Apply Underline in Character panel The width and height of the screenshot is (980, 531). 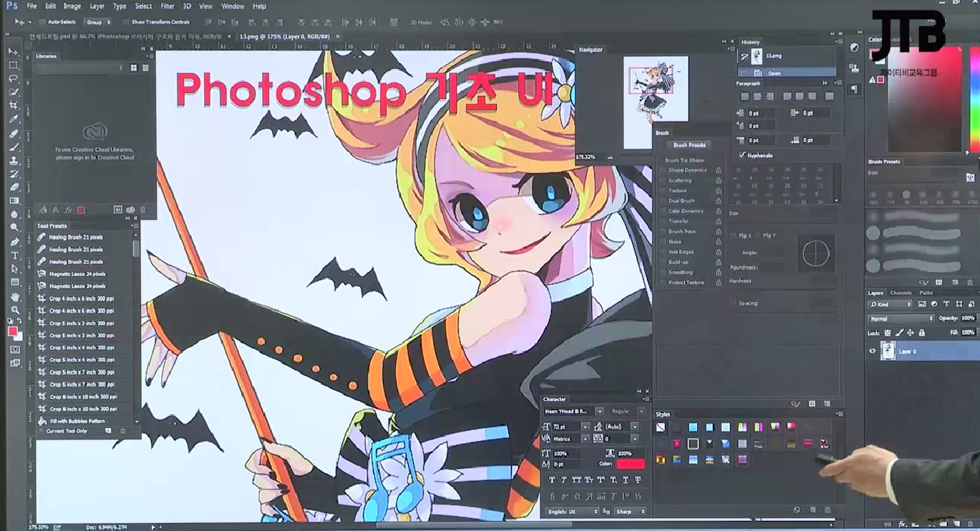626,479
